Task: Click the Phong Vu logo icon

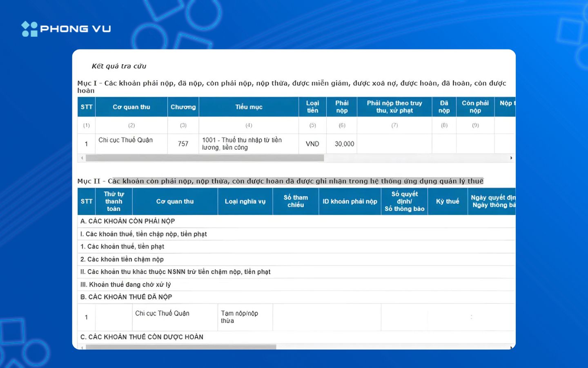Action: [x=29, y=29]
